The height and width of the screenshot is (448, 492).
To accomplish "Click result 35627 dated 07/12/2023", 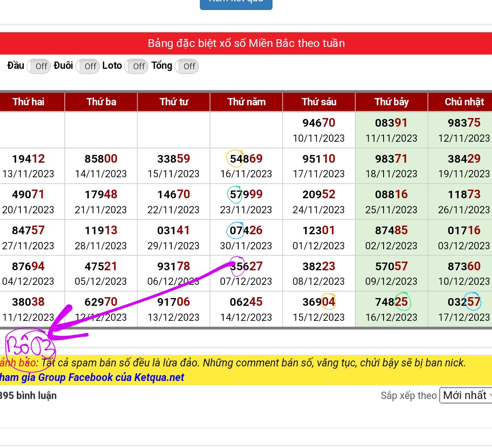I will tap(246, 267).
